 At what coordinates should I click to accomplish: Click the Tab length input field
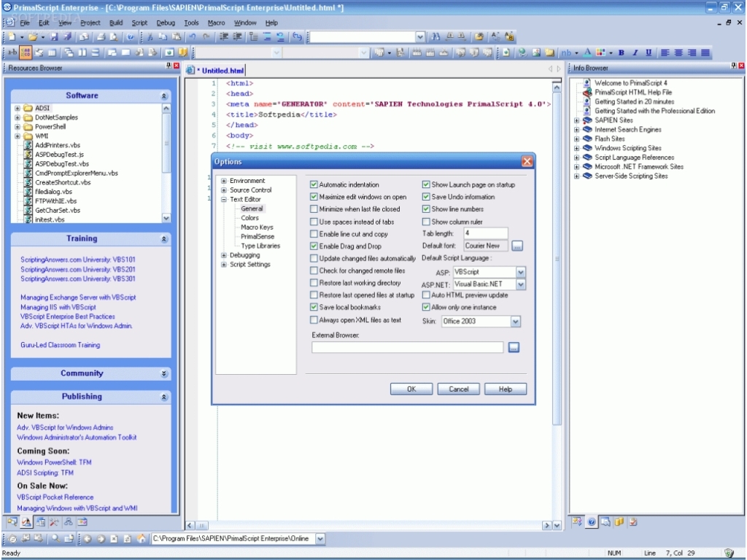(x=485, y=233)
